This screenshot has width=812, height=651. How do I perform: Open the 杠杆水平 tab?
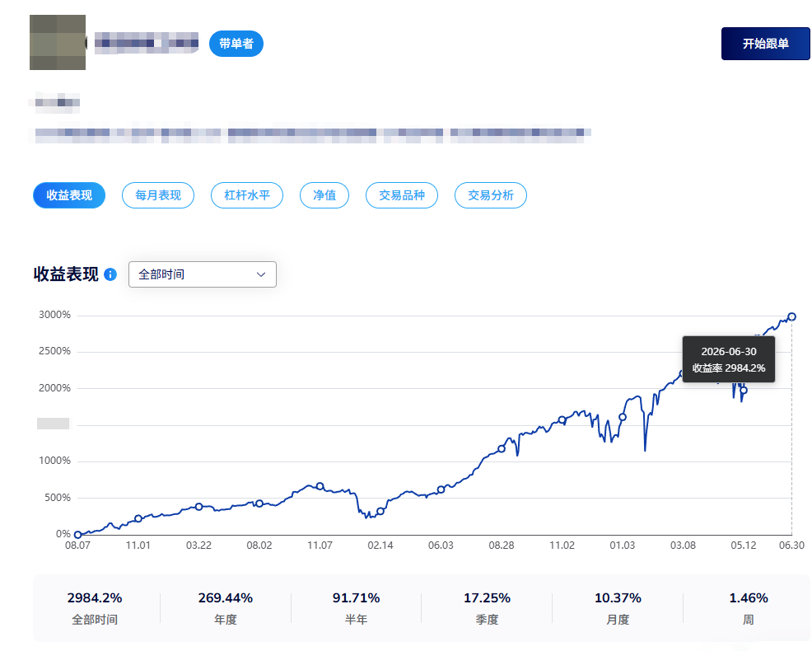click(x=247, y=195)
